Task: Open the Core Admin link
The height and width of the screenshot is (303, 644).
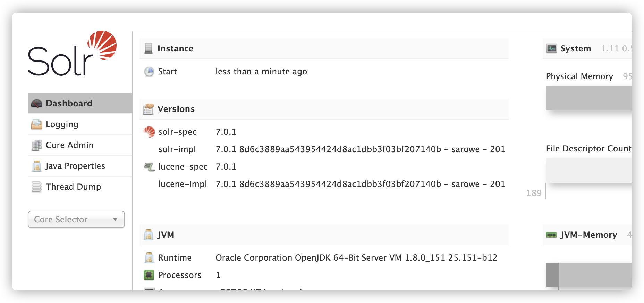Action: coord(70,145)
